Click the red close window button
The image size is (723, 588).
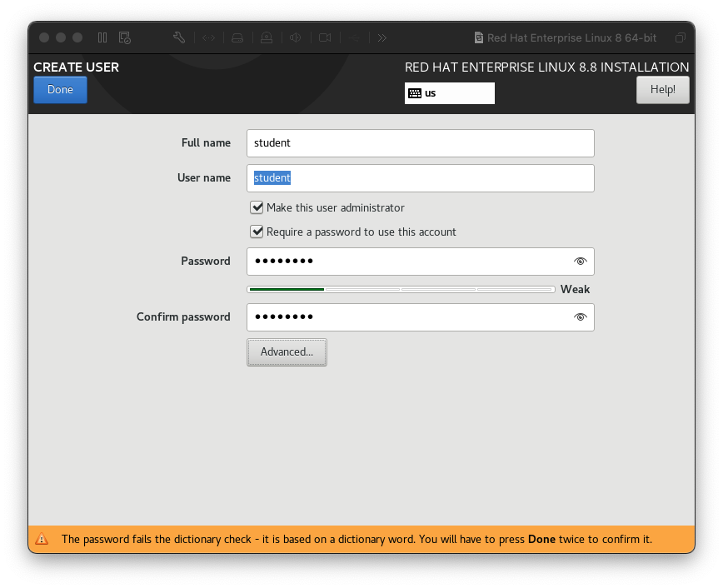click(x=44, y=37)
